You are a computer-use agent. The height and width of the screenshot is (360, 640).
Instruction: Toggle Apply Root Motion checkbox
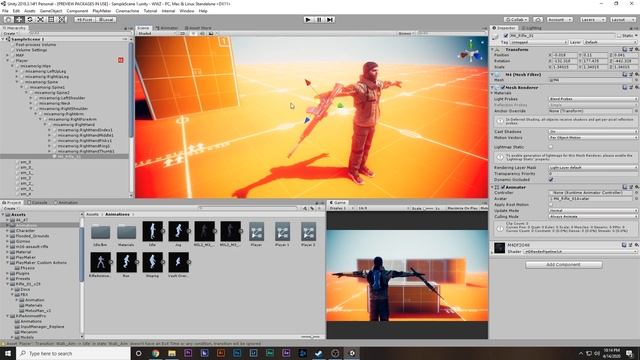(551, 204)
